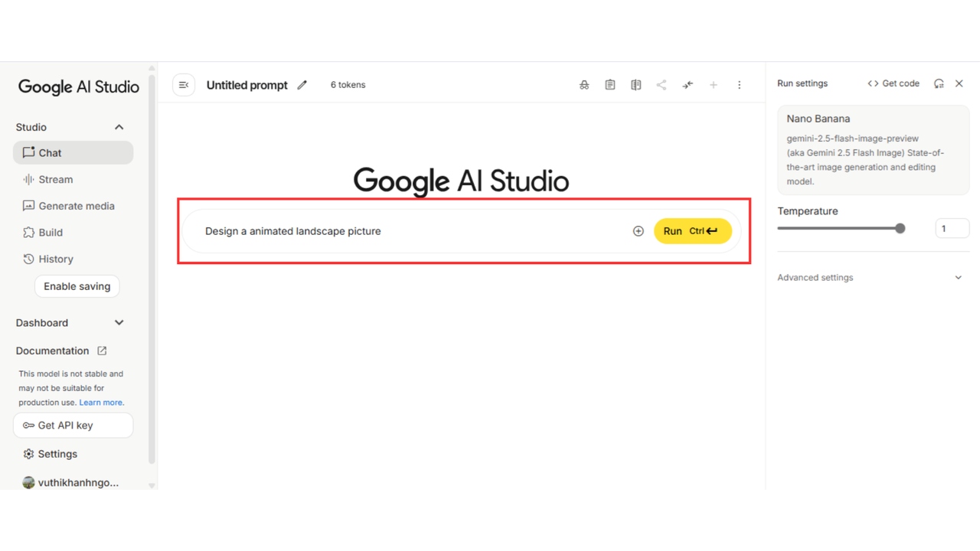Viewport: 980px width, 551px height.
Task: Toggle the incognito temporary chat icon
Action: point(584,85)
